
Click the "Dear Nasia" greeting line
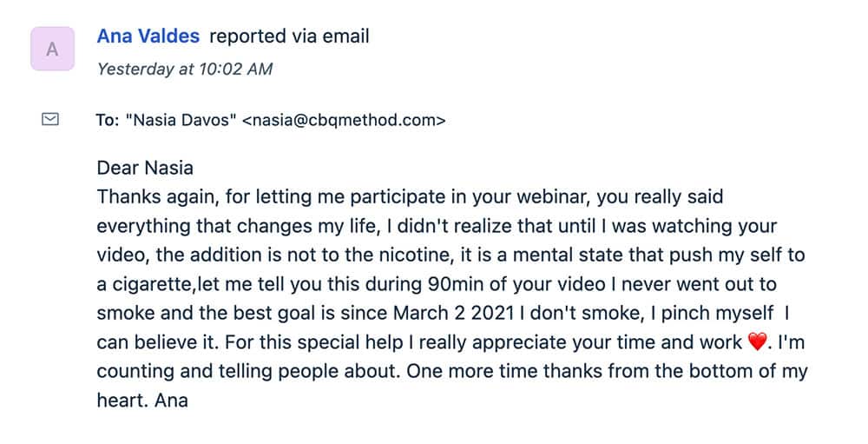tap(145, 168)
